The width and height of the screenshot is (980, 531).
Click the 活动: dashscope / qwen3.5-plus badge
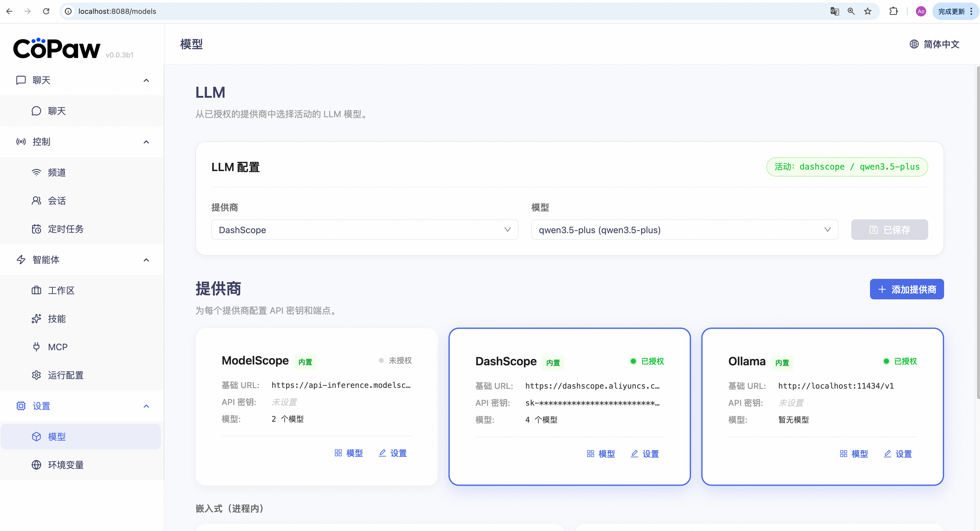click(847, 167)
